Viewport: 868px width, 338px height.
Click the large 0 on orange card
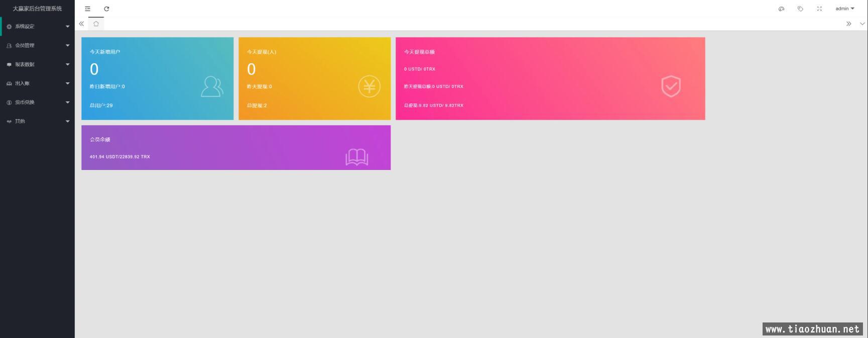[252, 69]
